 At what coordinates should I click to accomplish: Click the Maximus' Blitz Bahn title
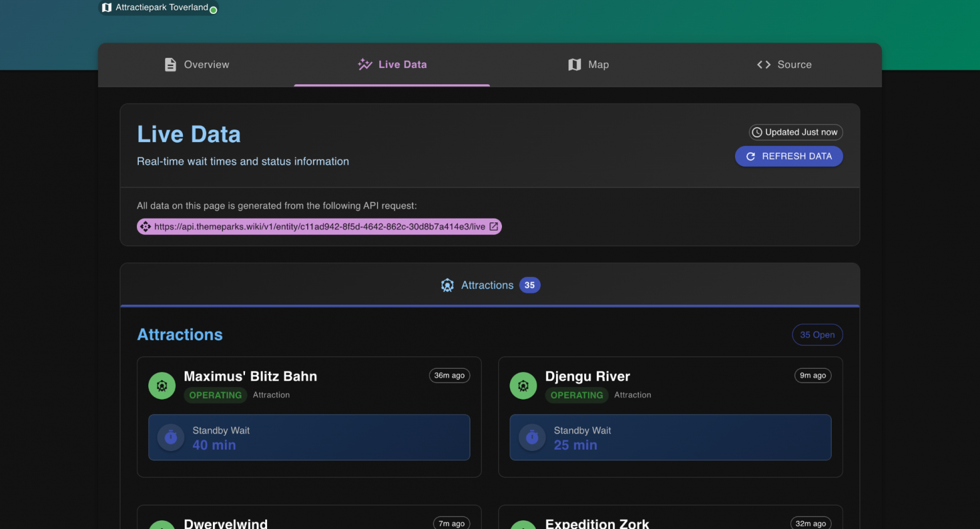(251, 376)
